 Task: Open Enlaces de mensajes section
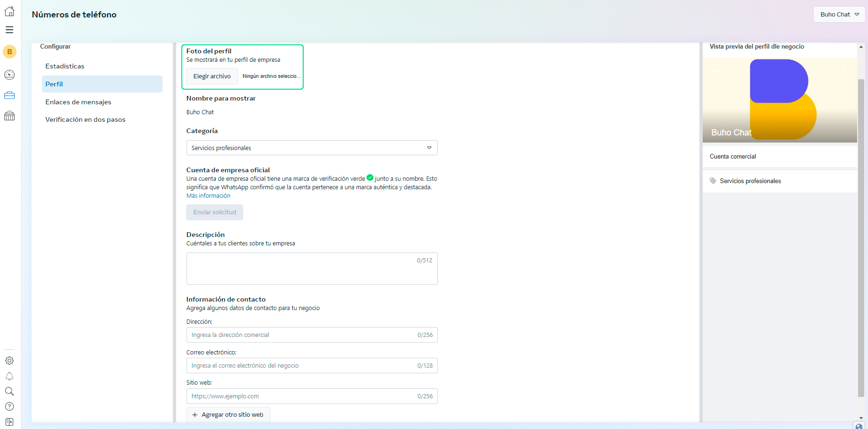tap(78, 102)
